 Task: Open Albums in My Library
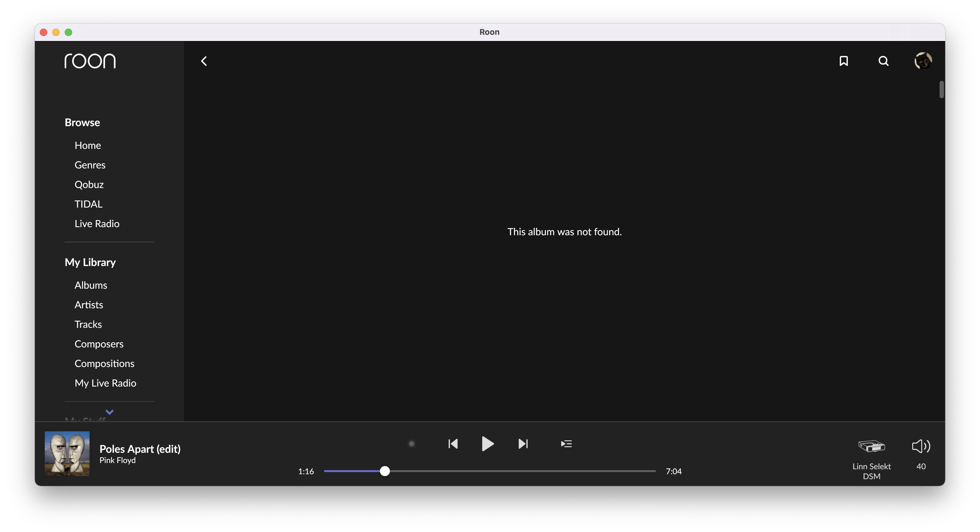[x=90, y=285]
